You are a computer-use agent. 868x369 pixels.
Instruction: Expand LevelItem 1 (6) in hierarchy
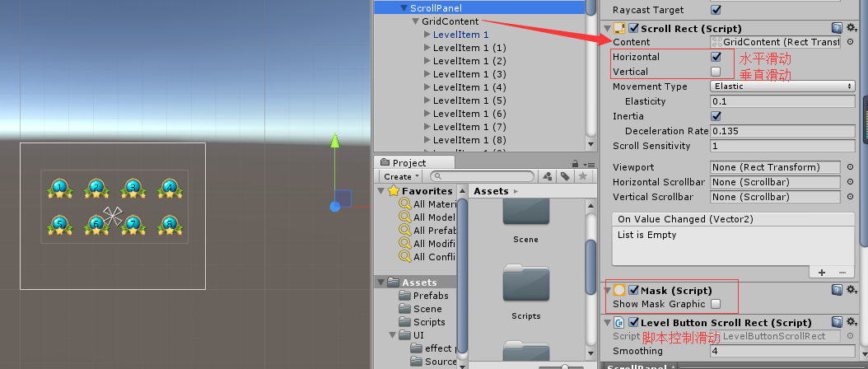(427, 114)
